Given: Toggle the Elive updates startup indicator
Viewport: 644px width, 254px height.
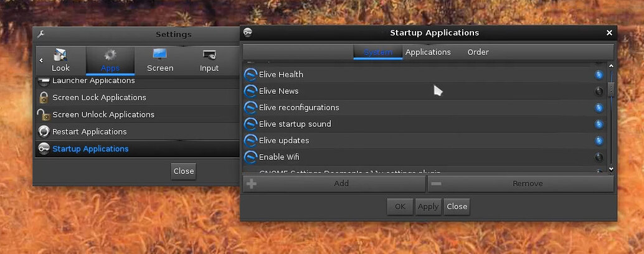Looking at the screenshot, I should point(599,140).
